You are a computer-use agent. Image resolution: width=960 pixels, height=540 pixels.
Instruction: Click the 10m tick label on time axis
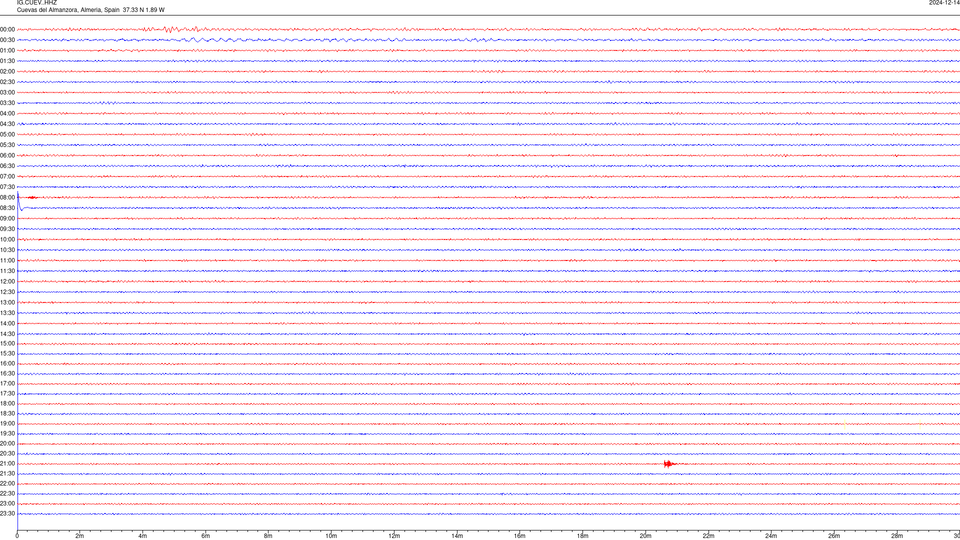click(331, 536)
